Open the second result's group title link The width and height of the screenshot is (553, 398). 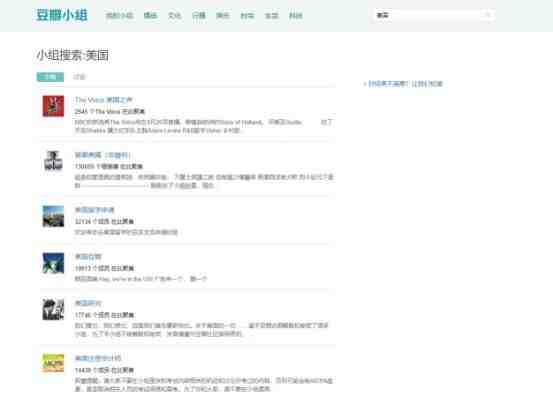coord(103,155)
